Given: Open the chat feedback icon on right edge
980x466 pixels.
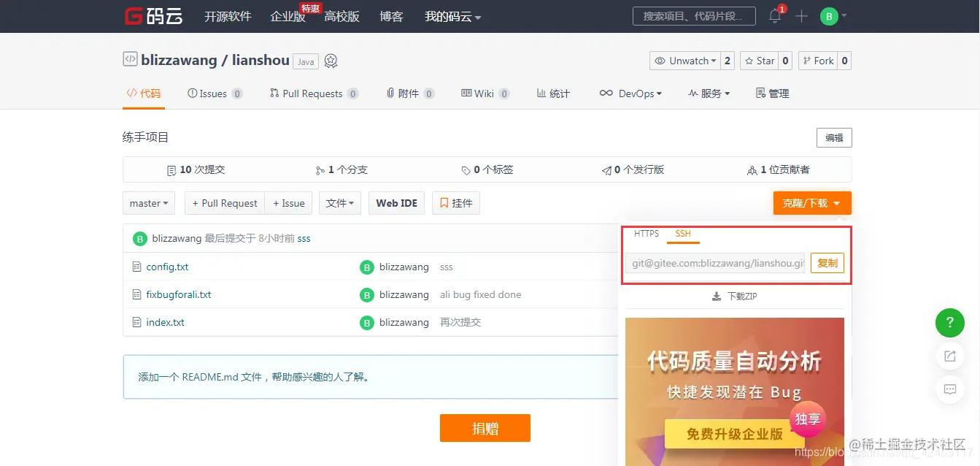Looking at the screenshot, I should coord(950,389).
